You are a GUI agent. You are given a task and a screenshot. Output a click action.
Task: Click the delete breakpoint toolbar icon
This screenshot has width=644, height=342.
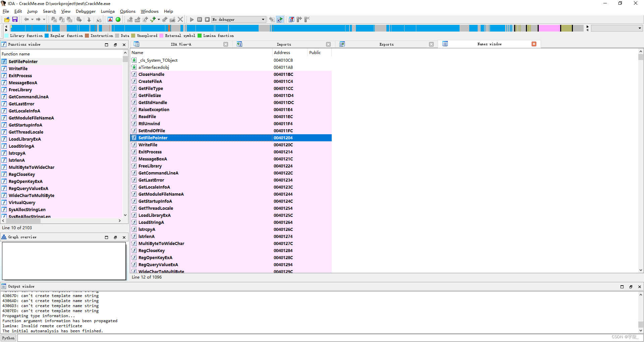pos(307,19)
